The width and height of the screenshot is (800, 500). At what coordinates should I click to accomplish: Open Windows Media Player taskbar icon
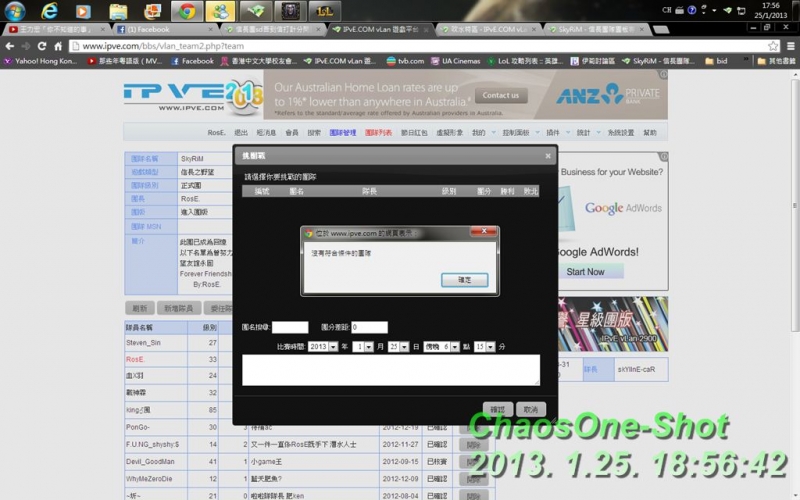[x=83, y=11]
